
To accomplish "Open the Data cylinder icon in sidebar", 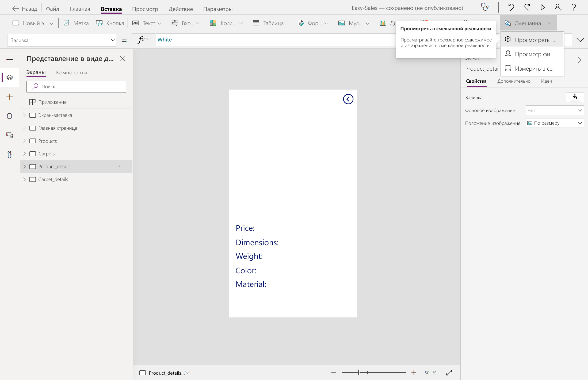I will pos(10,116).
